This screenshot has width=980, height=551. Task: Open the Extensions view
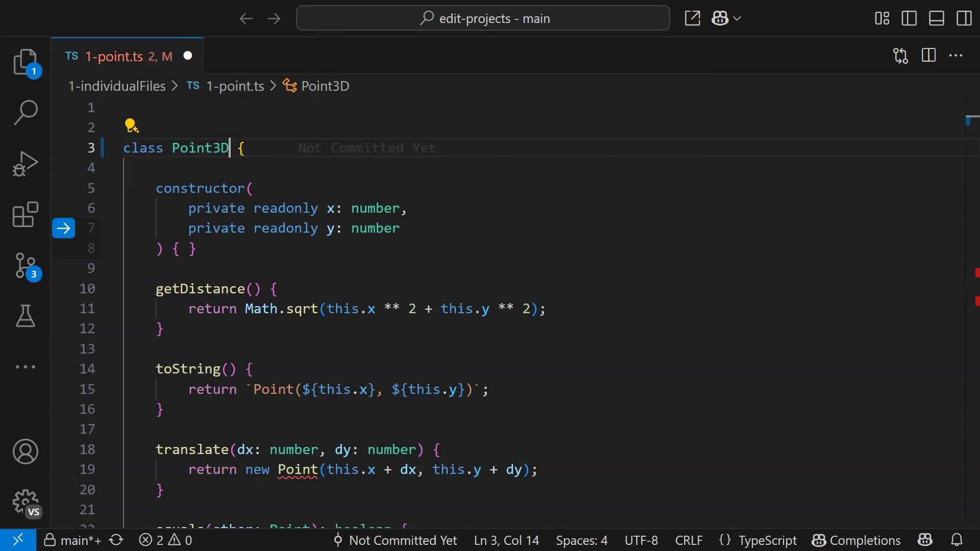[x=25, y=214]
